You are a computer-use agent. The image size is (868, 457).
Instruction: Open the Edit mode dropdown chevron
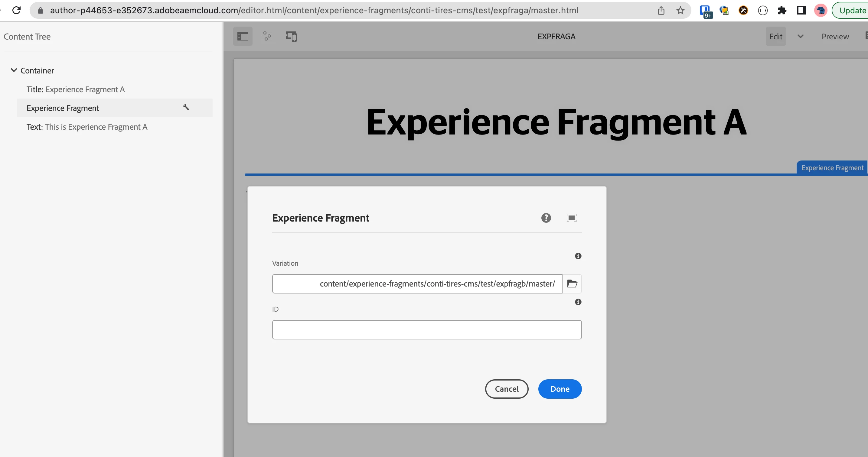coord(800,36)
